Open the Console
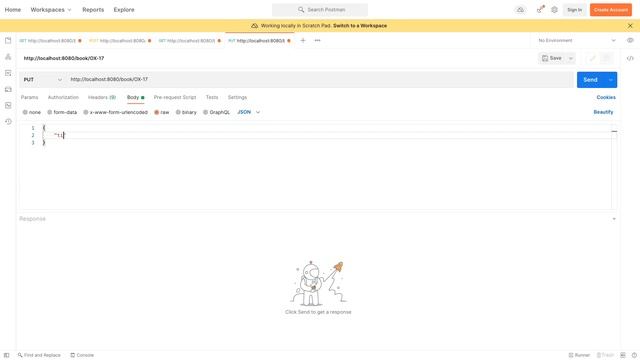 coord(82,355)
